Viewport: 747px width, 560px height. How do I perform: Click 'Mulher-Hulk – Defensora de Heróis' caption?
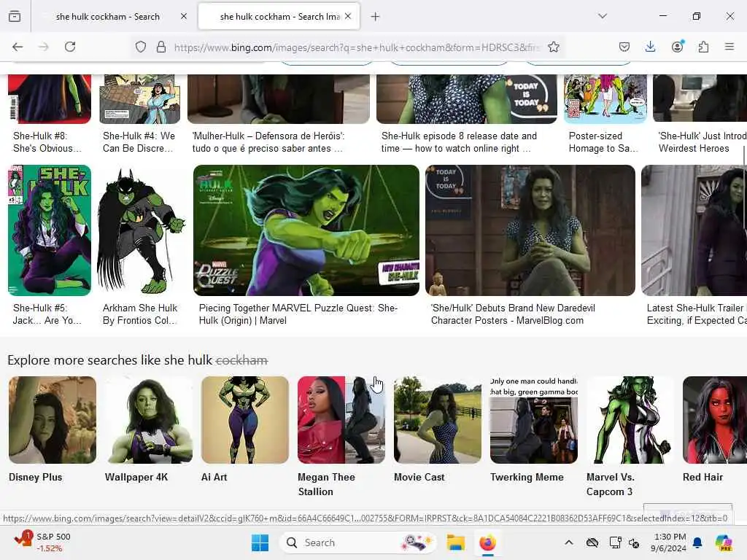pyautogui.click(x=268, y=142)
